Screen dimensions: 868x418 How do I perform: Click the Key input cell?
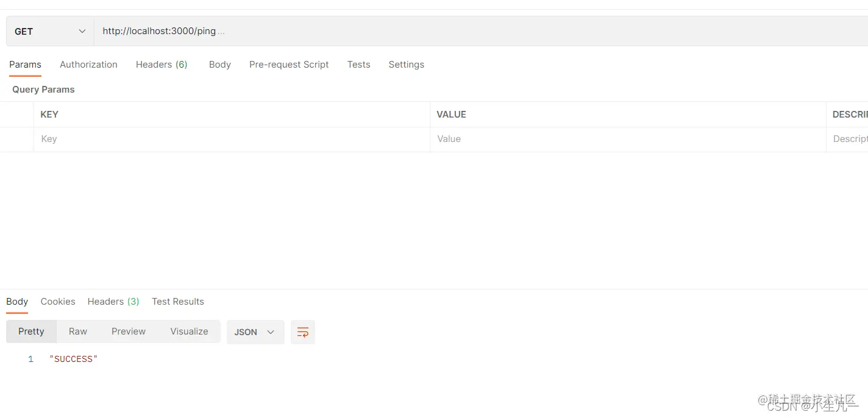232,139
